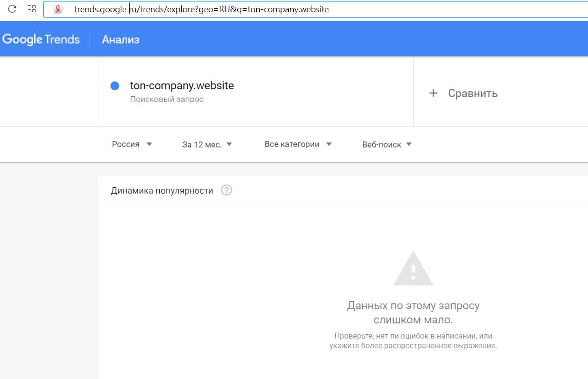Select the Динамика популярности heading
This screenshot has height=379, width=588.
pos(162,191)
